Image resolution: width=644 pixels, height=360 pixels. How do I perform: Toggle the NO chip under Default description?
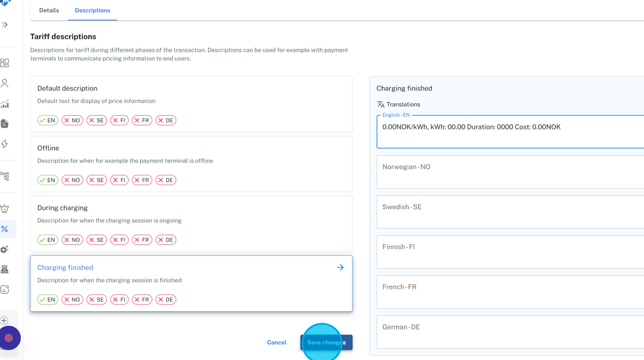coord(72,120)
